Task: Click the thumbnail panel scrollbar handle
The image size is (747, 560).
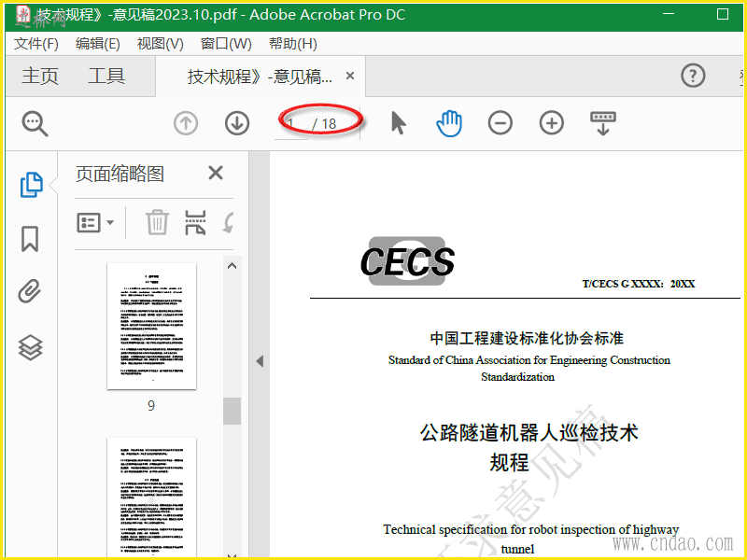Action: [232, 411]
